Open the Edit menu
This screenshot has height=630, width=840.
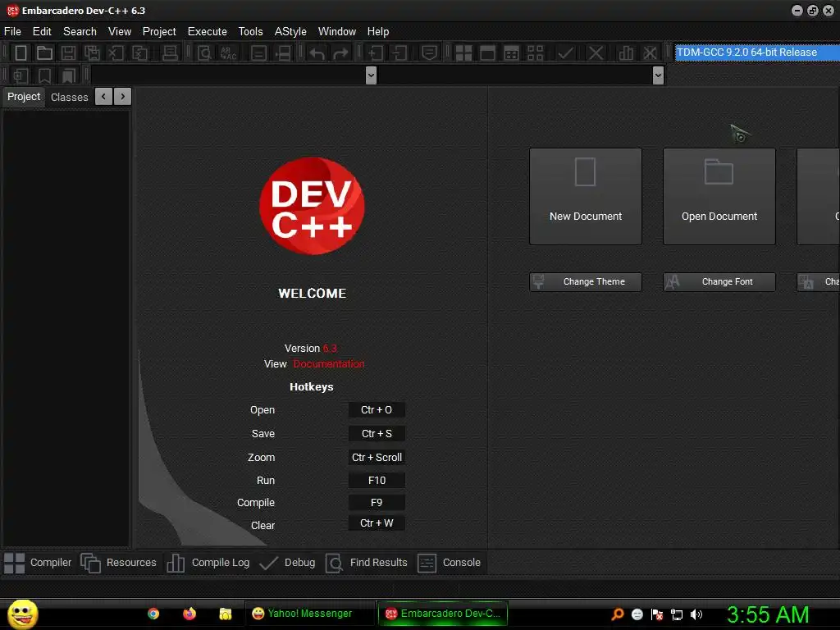tap(42, 32)
